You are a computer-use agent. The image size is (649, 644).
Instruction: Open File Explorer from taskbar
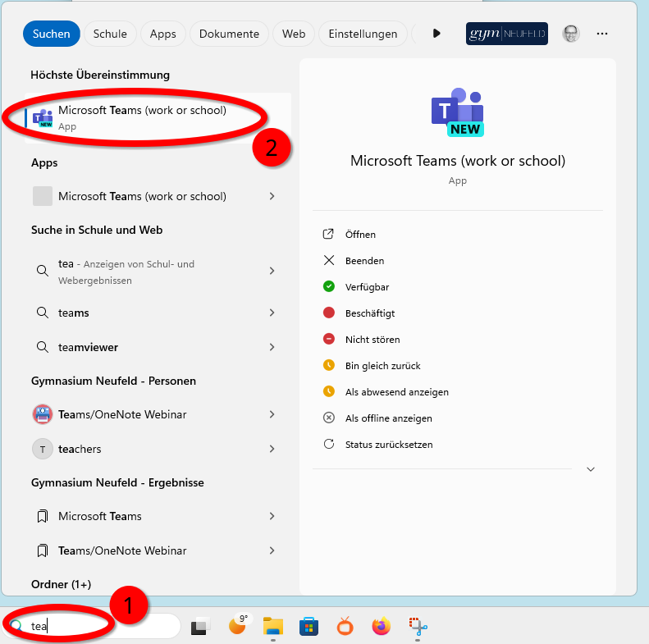(272, 626)
